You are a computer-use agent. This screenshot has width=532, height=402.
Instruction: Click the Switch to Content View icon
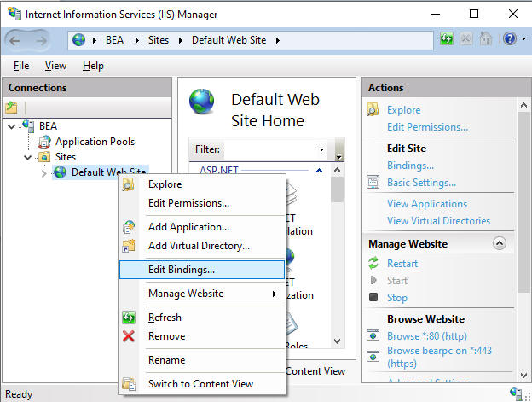[x=129, y=384]
